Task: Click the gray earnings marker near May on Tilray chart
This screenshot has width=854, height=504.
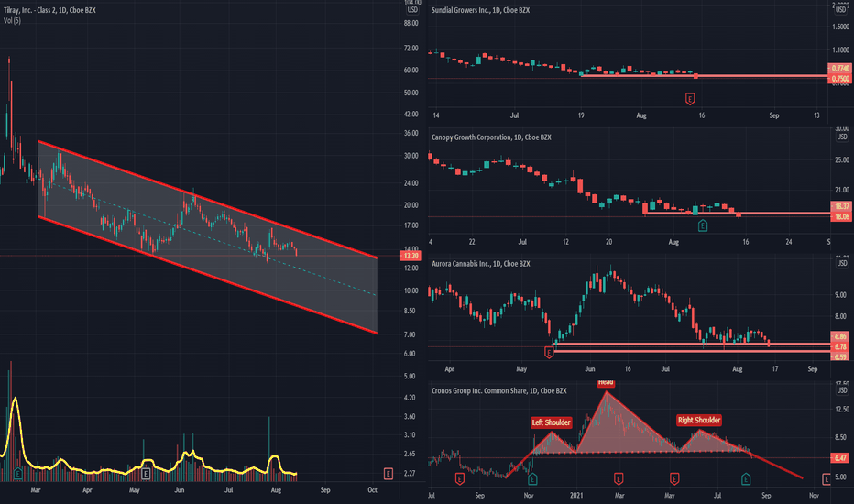Action: 146,474
